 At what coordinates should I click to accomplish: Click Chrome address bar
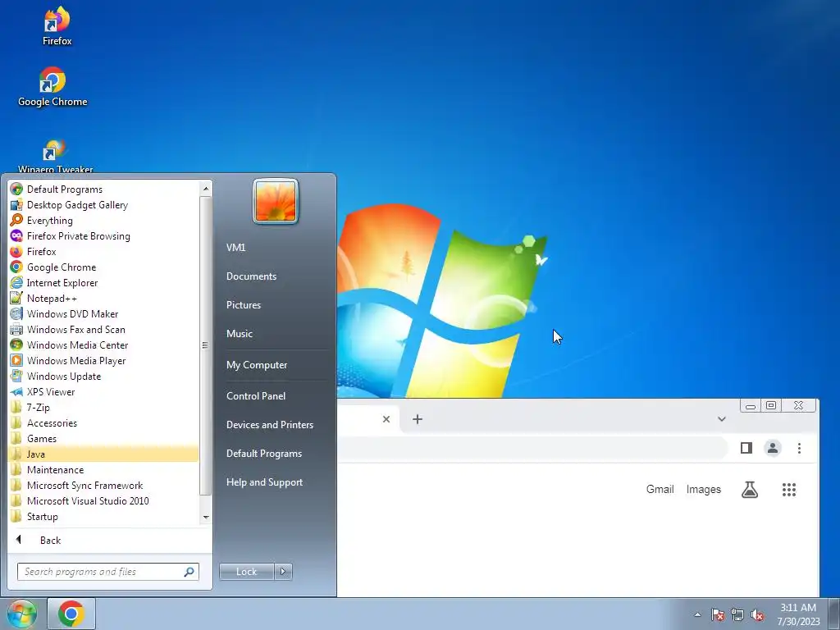(x=532, y=448)
